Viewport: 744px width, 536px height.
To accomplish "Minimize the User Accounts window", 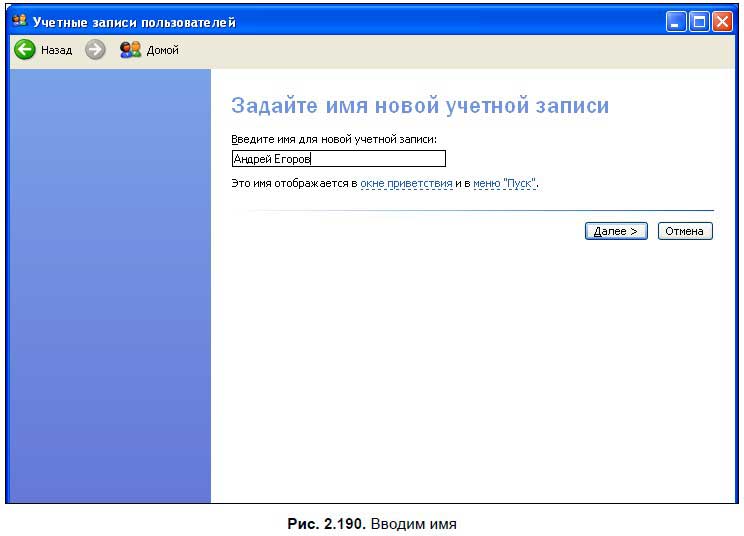I will [676, 21].
